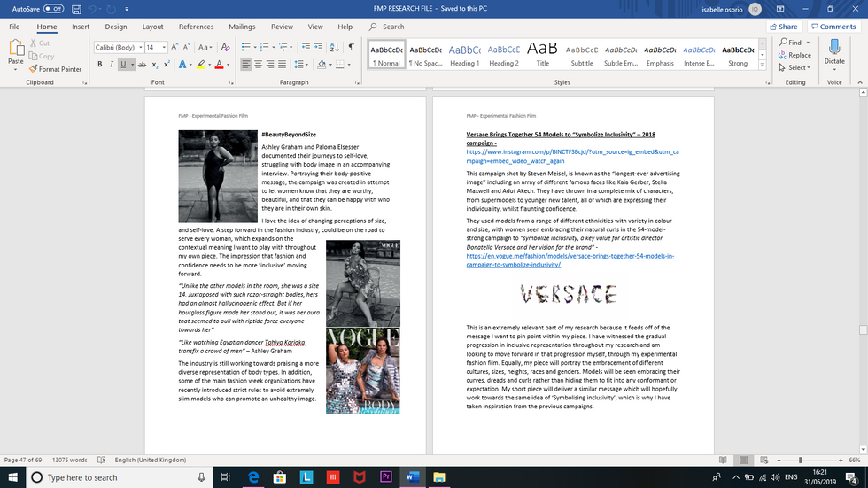The height and width of the screenshot is (488, 868).
Task: Open the font size dropdown
Action: click(x=164, y=48)
